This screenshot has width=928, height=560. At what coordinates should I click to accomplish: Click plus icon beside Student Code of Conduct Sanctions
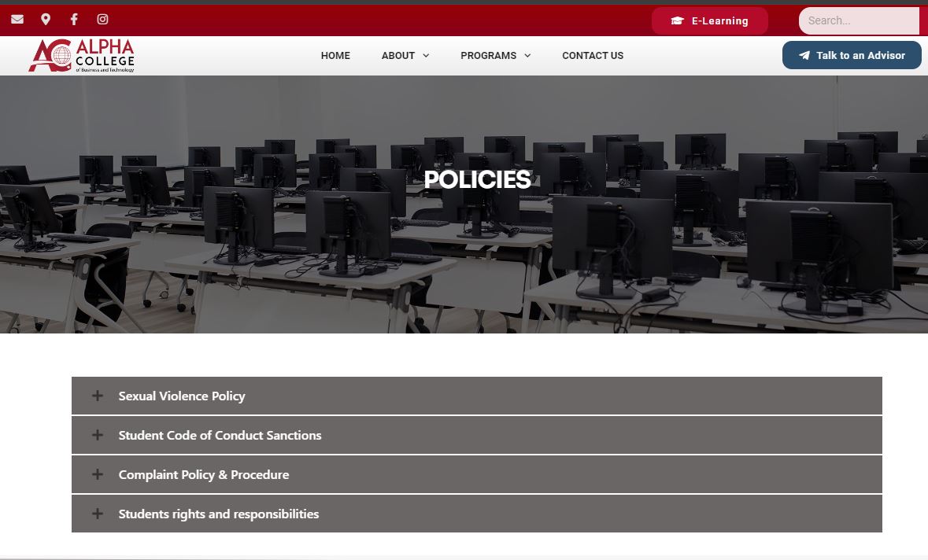(x=98, y=435)
